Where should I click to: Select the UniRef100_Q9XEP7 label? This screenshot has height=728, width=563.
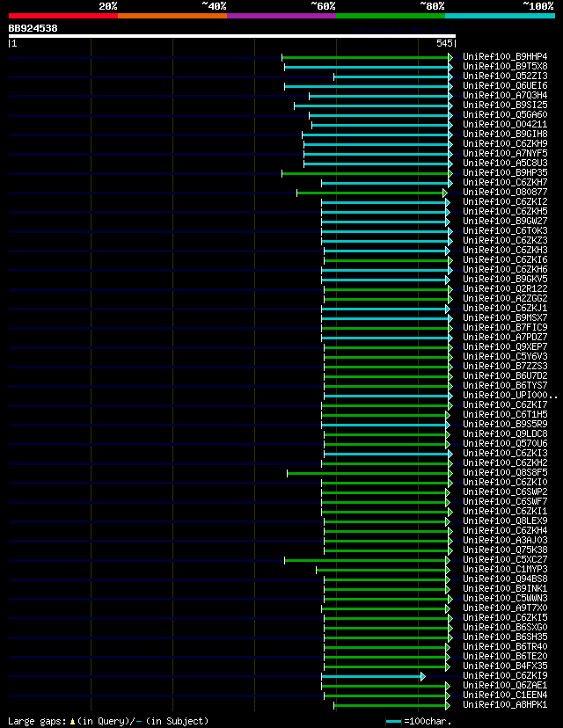click(x=505, y=346)
